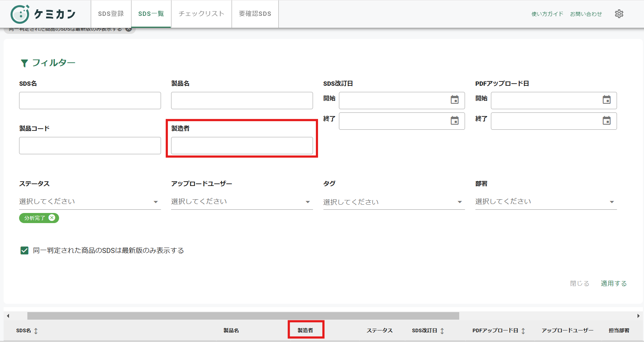The width and height of the screenshot is (644, 342).
Task: Click the SDS改訂日 開始 date field
Action: click(x=402, y=101)
